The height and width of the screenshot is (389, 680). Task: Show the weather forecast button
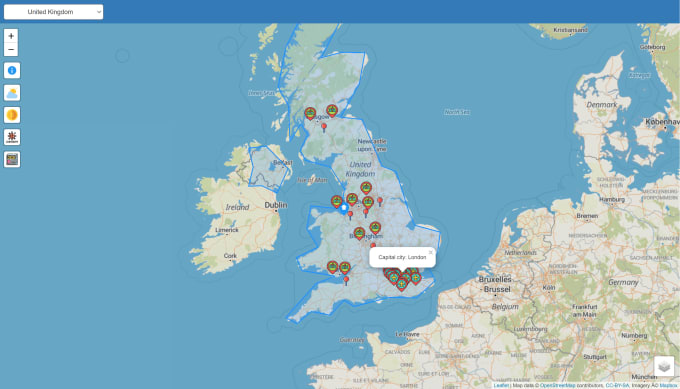(x=12, y=93)
